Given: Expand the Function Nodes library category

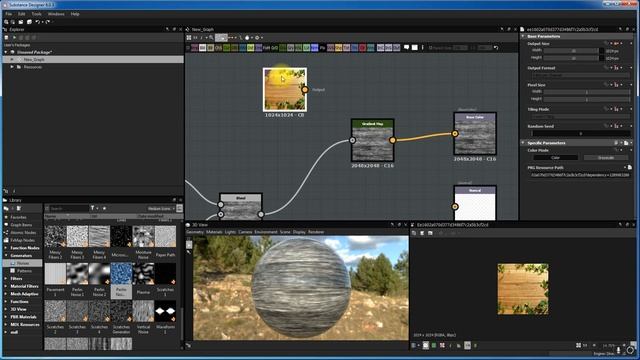Looking at the screenshot, I should pyautogui.click(x=6, y=248).
